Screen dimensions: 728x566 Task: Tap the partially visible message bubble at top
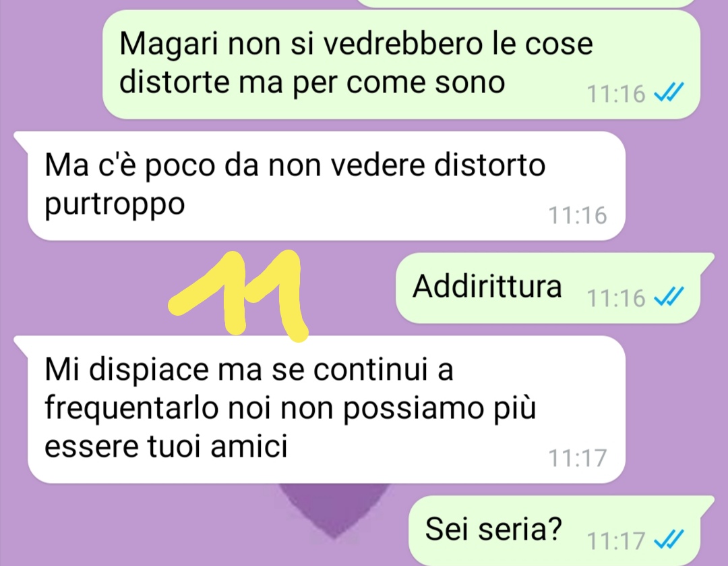click(x=527, y=3)
